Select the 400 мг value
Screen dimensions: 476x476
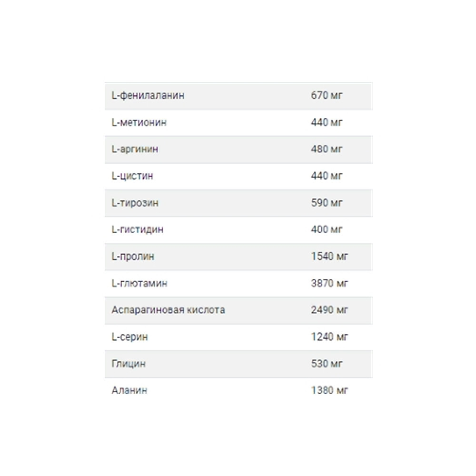click(327, 229)
